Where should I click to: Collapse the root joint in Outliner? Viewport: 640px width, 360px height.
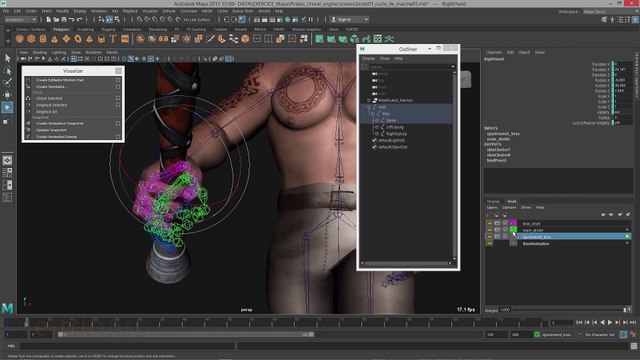(369, 107)
